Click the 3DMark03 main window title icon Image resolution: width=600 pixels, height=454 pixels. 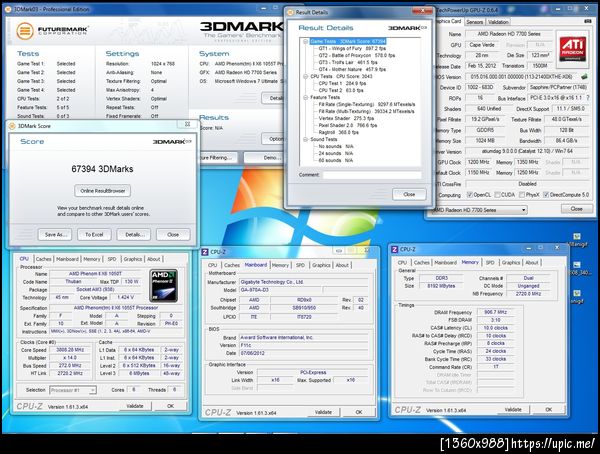(9, 9)
